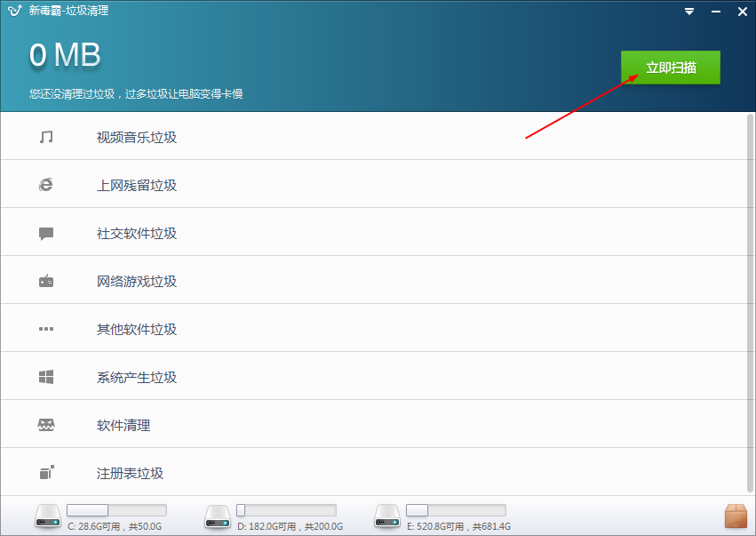Click the C: 28.6G可用 status text
Viewport: 756px width, 536px height.
coord(115,526)
